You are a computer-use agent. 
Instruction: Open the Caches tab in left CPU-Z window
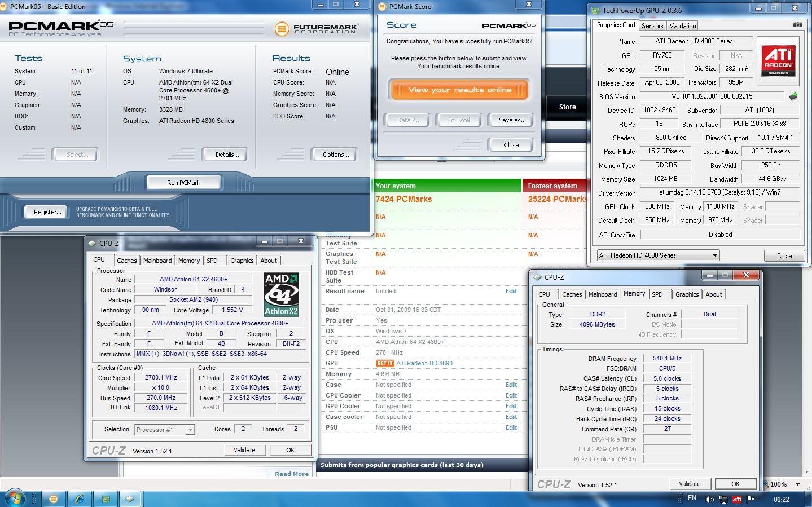click(x=126, y=261)
